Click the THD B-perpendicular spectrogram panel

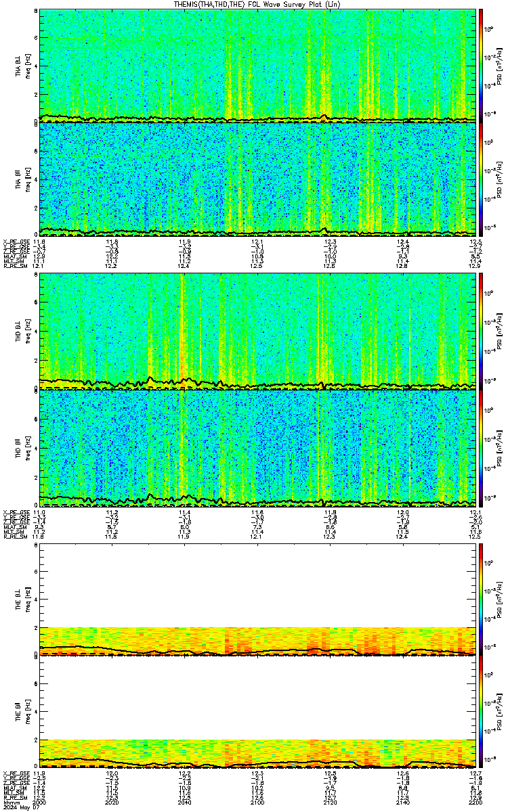(x=258, y=332)
